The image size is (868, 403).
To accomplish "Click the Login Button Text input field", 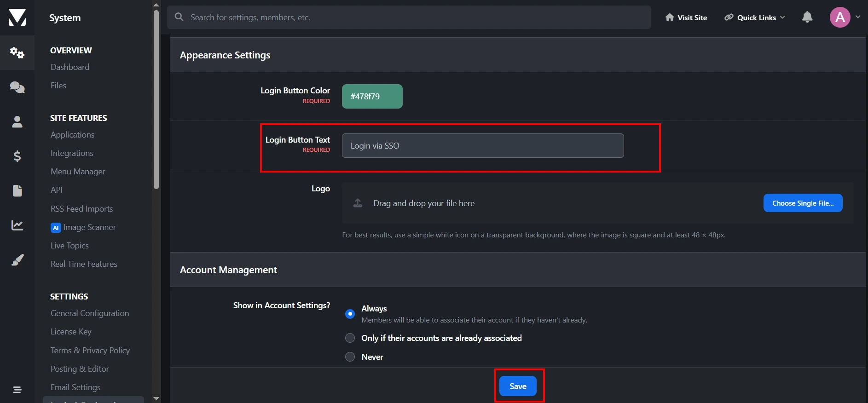I will [483, 145].
